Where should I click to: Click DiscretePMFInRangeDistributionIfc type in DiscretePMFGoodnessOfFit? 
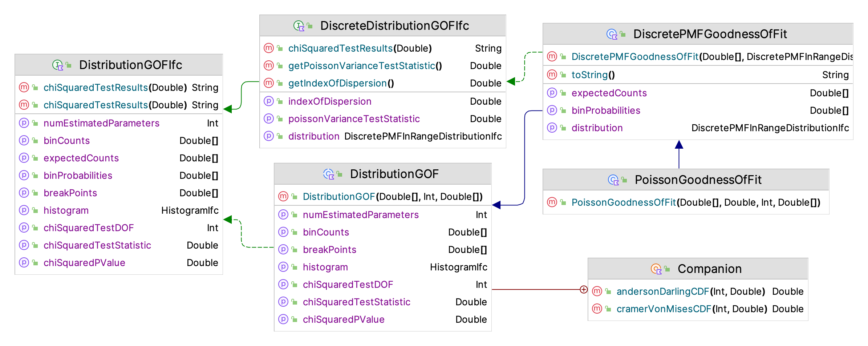(x=770, y=128)
